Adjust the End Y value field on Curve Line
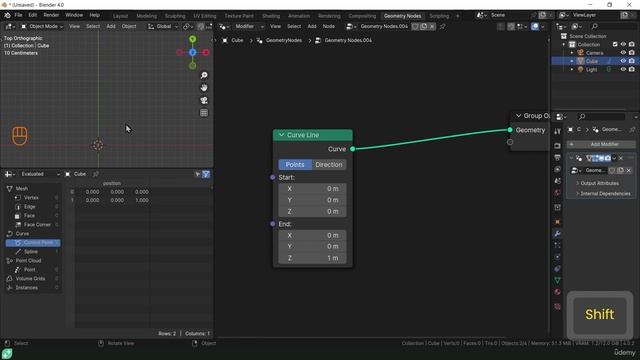Image resolution: width=640 pixels, height=360 pixels. [x=313, y=247]
